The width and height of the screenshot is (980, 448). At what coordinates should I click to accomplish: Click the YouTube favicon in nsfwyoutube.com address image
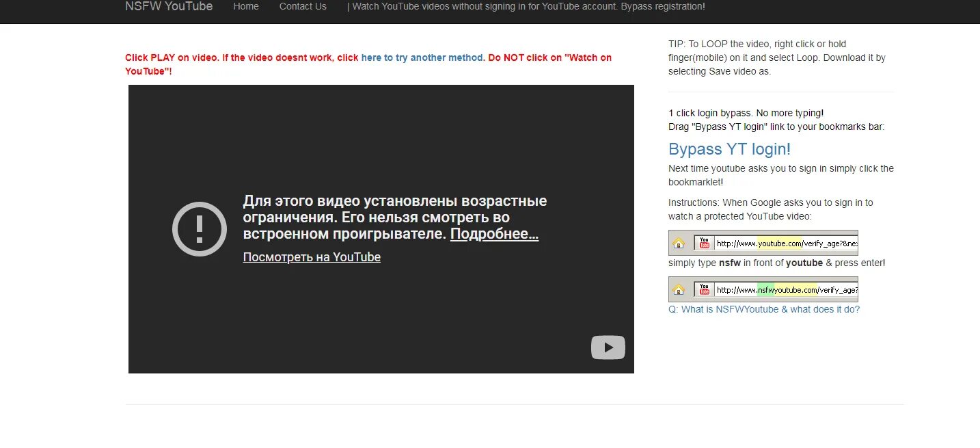(705, 289)
